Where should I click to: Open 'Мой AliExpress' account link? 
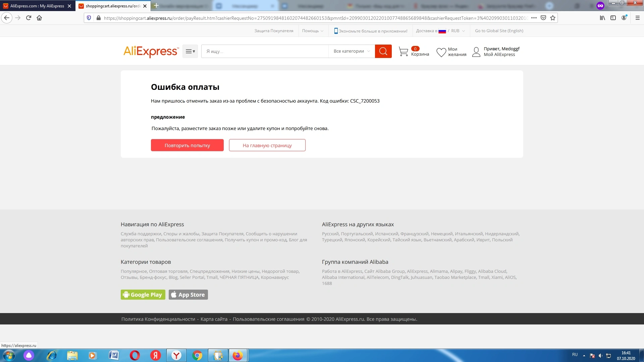pos(499,55)
